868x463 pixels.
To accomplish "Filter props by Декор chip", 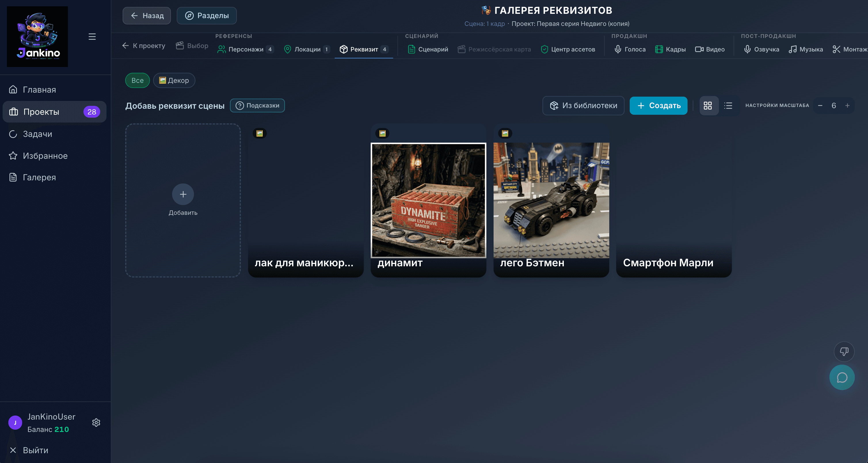I will click(x=174, y=81).
